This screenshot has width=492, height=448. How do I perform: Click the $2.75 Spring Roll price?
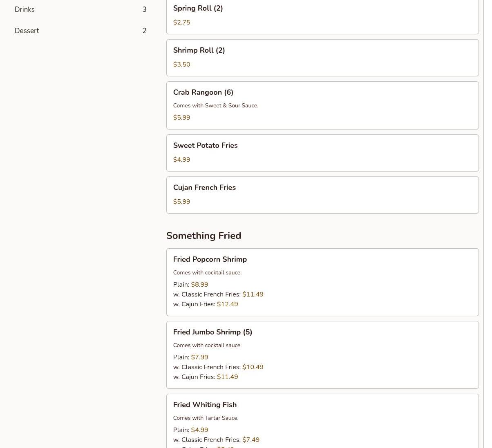point(181,22)
